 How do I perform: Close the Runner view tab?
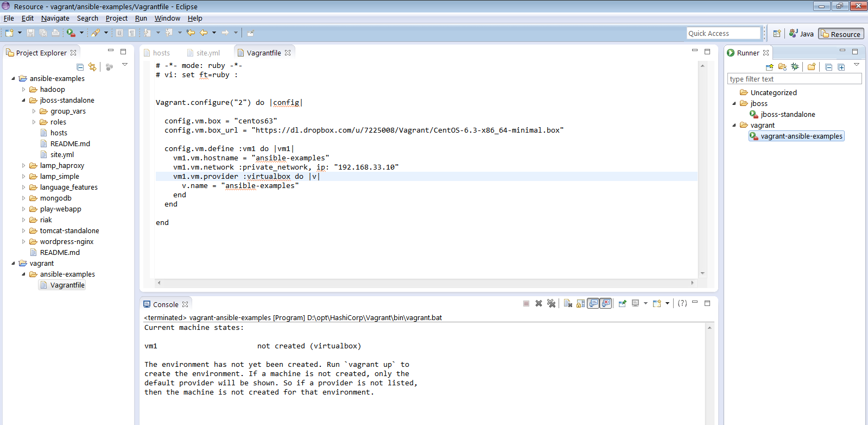click(x=766, y=53)
